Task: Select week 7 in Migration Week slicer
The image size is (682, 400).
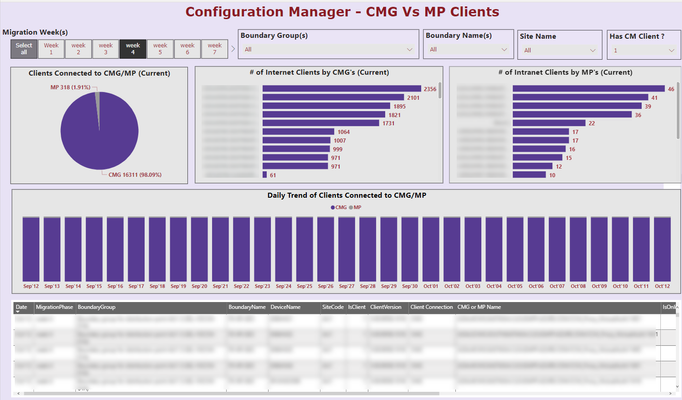Action: [214, 49]
